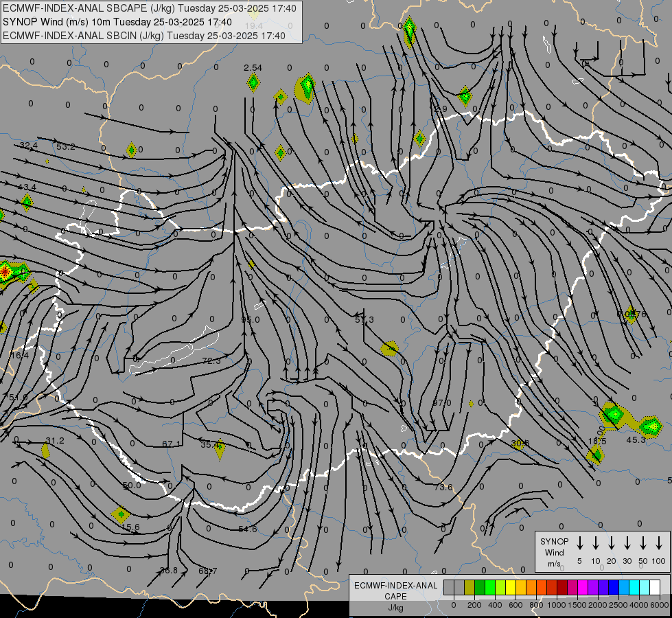
Task: Pick the lime yellow-green CAPE swatch
Action: [x=500, y=588]
